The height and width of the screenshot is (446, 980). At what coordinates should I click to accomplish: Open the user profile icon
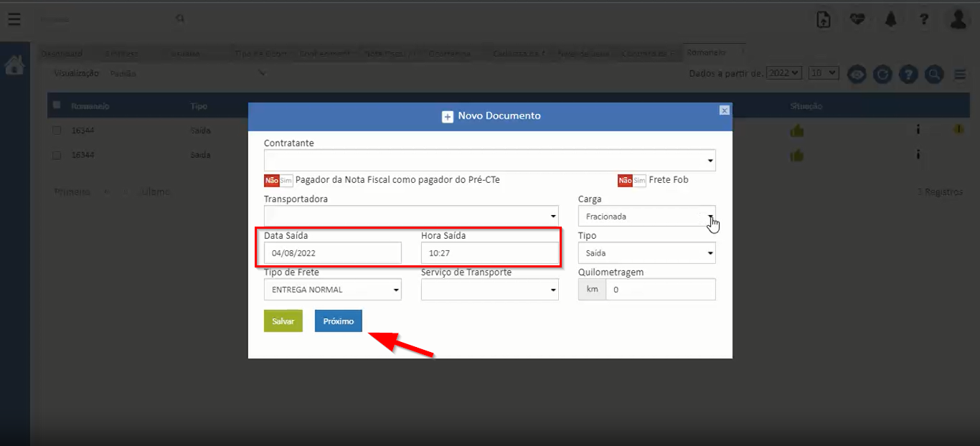coord(958,19)
